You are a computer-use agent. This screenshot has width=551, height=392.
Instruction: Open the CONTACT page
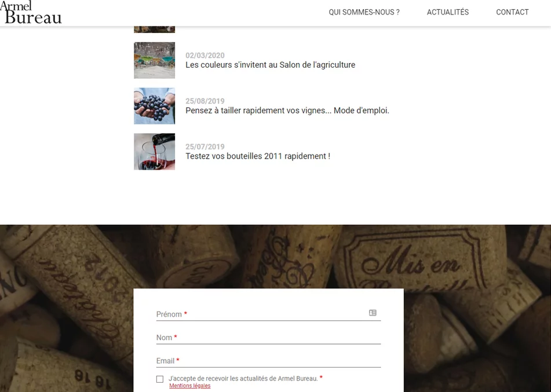512,12
